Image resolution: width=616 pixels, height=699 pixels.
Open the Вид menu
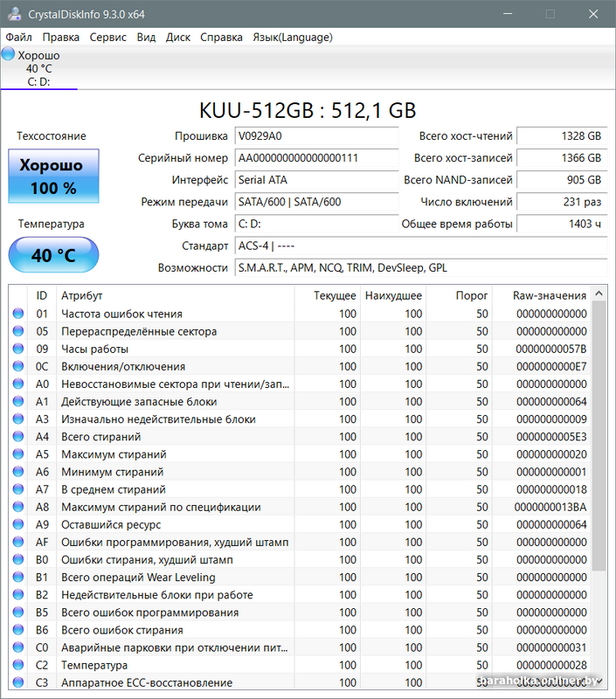pyautogui.click(x=146, y=37)
